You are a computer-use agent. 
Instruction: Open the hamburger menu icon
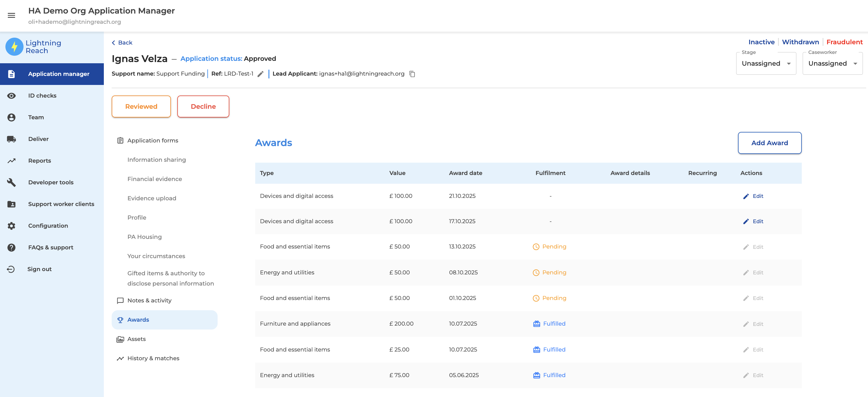pos(11,16)
